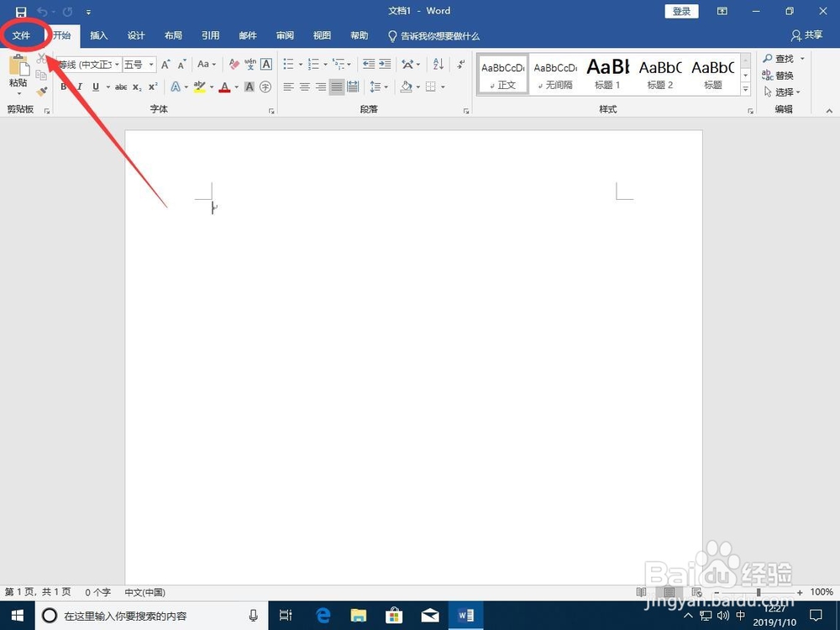Click the 告诉我你想要做什么 search box
840x630 pixels.
pos(433,36)
